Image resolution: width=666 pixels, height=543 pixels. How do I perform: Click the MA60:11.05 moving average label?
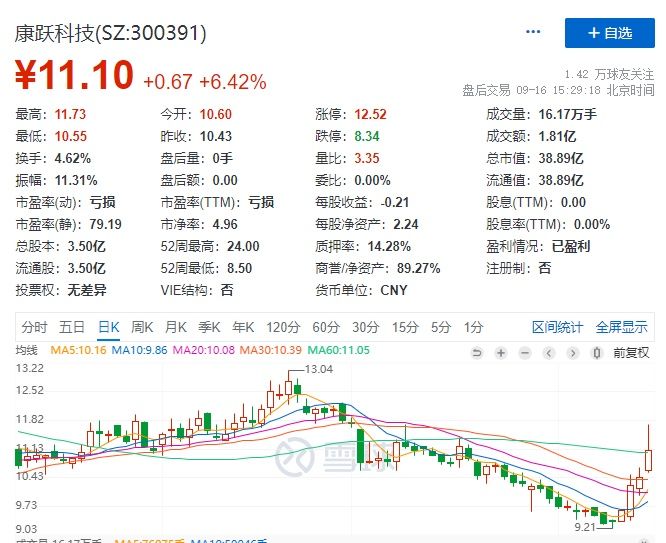coord(339,350)
